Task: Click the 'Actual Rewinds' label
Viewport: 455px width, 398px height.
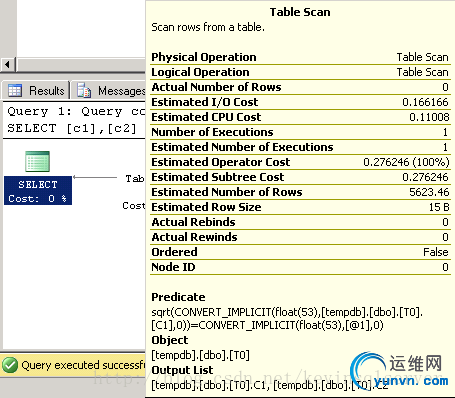Action: [194, 237]
